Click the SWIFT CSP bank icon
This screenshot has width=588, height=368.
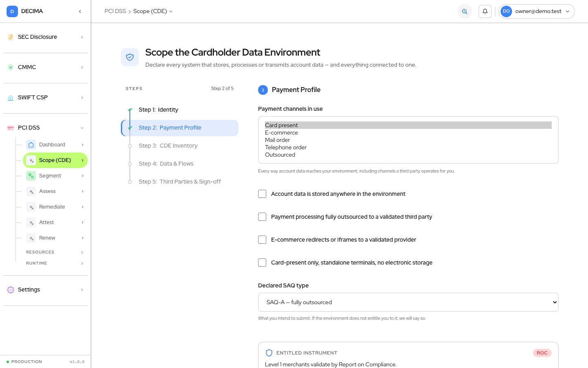click(x=11, y=98)
